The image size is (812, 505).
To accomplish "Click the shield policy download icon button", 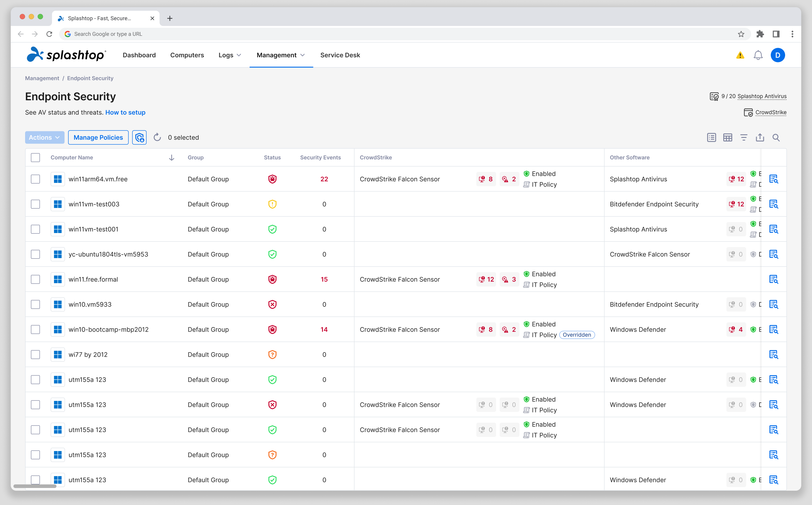I will tap(140, 138).
